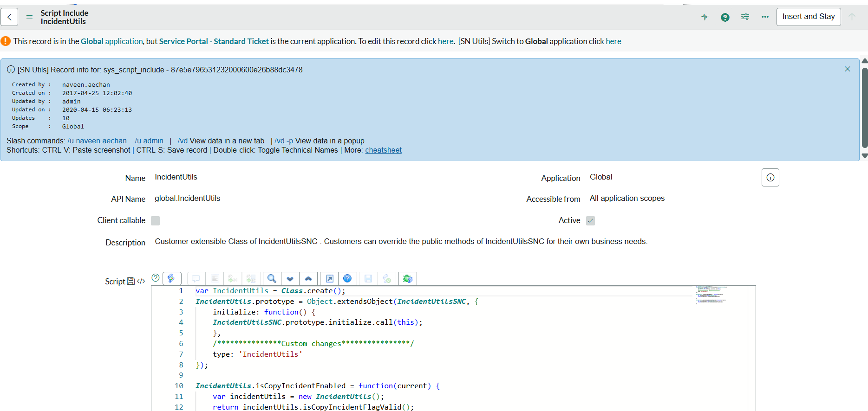Click the API Name field value

pos(188,199)
